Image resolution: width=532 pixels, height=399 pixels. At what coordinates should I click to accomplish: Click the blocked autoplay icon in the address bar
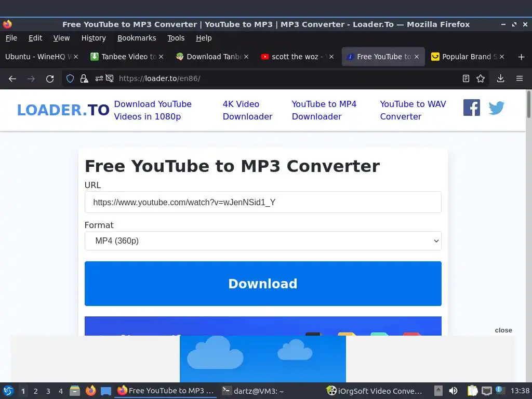(110, 79)
